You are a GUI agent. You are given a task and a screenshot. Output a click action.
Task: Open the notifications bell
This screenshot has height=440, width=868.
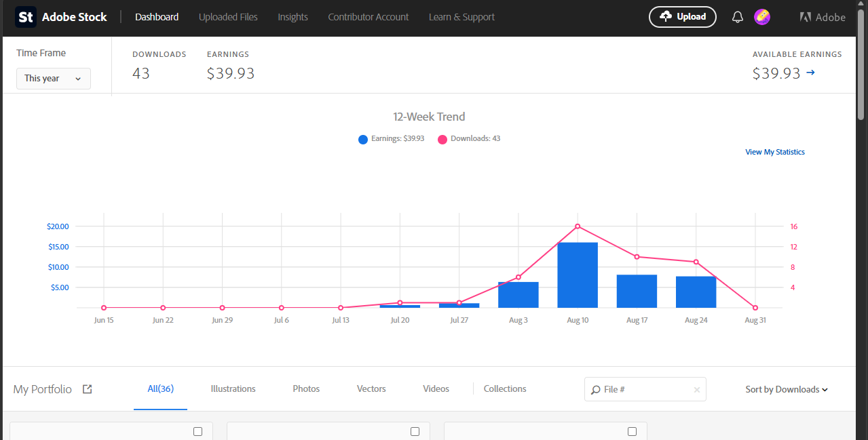[x=738, y=17]
